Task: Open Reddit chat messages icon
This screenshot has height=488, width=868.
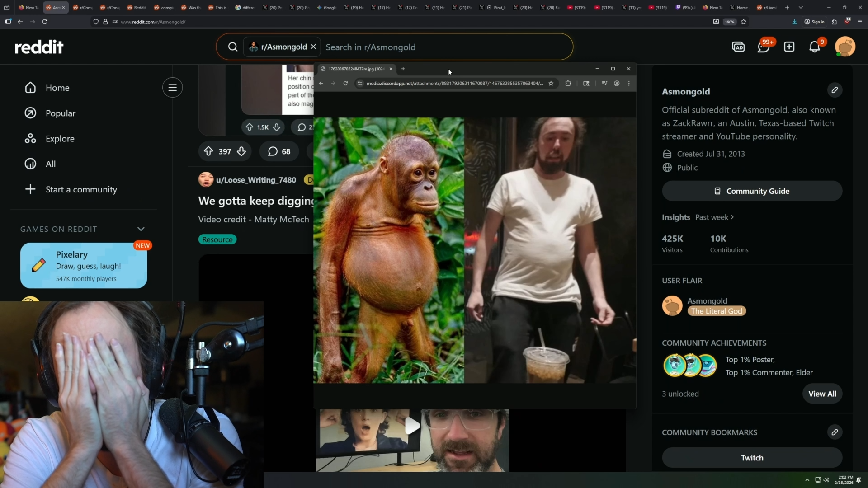Action: click(763, 47)
